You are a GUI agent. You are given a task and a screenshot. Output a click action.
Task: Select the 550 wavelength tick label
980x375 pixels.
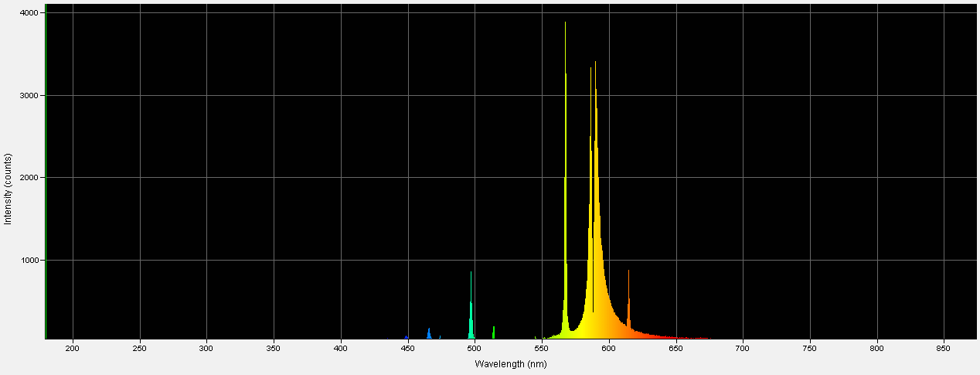542,349
